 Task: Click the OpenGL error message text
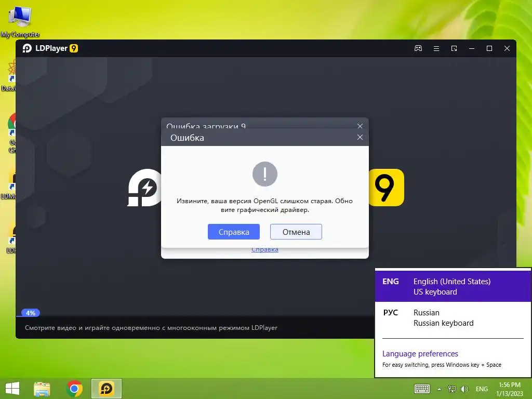(264, 205)
